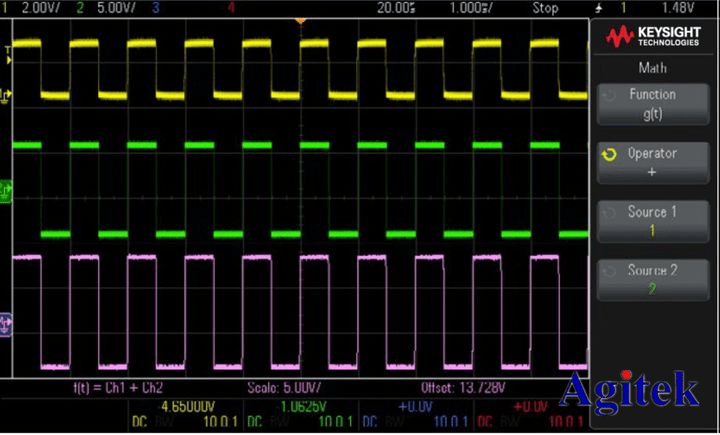
Task: Click the Stop run status indicator
Action: coord(546,8)
